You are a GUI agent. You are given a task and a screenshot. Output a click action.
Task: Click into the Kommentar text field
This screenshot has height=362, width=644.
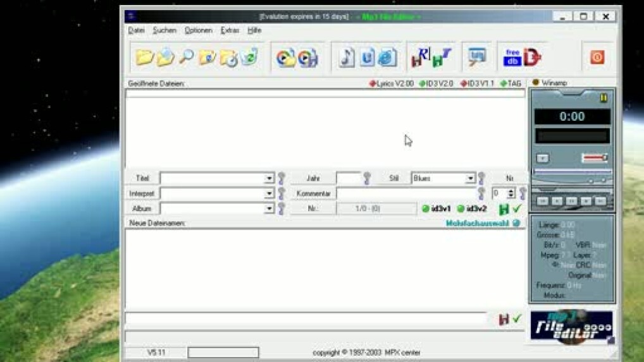click(x=405, y=193)
